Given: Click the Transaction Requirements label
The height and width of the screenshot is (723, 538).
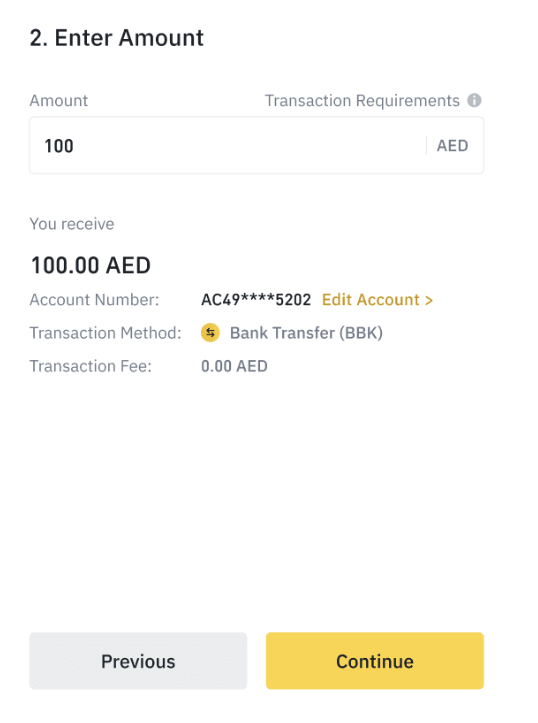Looking at the screenshot, I should point(362,101).
